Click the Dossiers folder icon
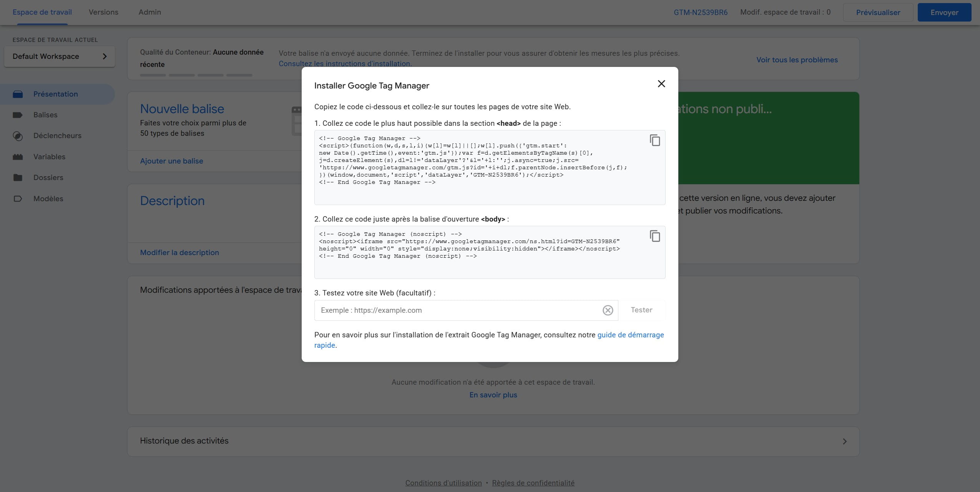Screen dimensions: 980x492 (x=18, y=178)
